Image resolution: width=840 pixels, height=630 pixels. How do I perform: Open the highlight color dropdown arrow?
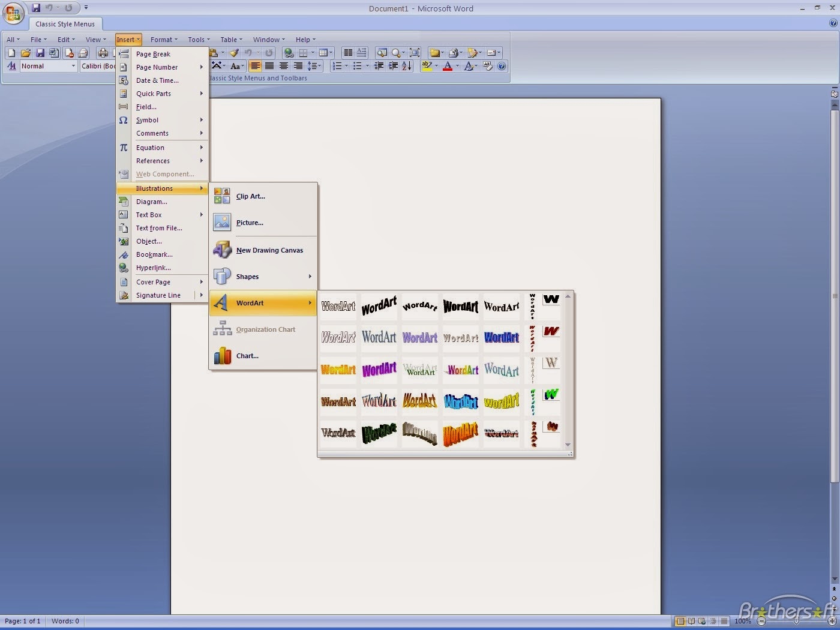coord(436,66)
